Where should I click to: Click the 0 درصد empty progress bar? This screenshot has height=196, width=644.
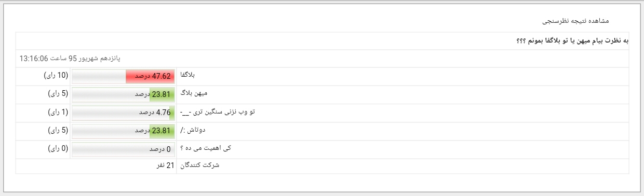pos(124,149)
